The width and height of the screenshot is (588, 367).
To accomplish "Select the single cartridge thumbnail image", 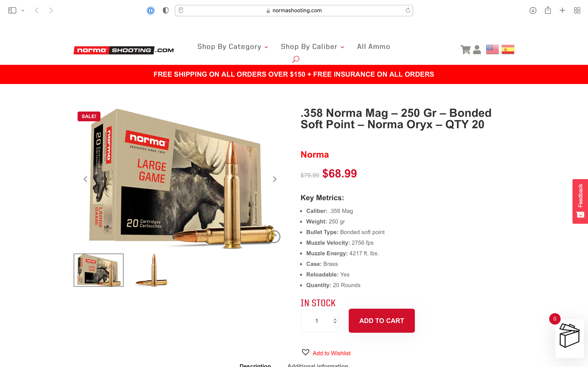I will coord(152,270).
